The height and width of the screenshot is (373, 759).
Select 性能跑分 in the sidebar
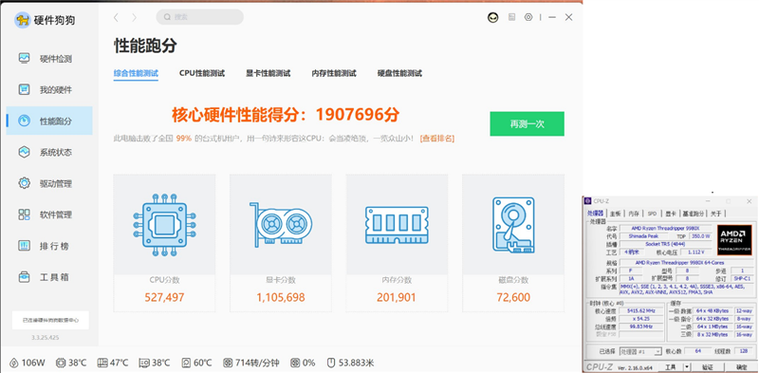pyautogui.click(x=49, y=121)
